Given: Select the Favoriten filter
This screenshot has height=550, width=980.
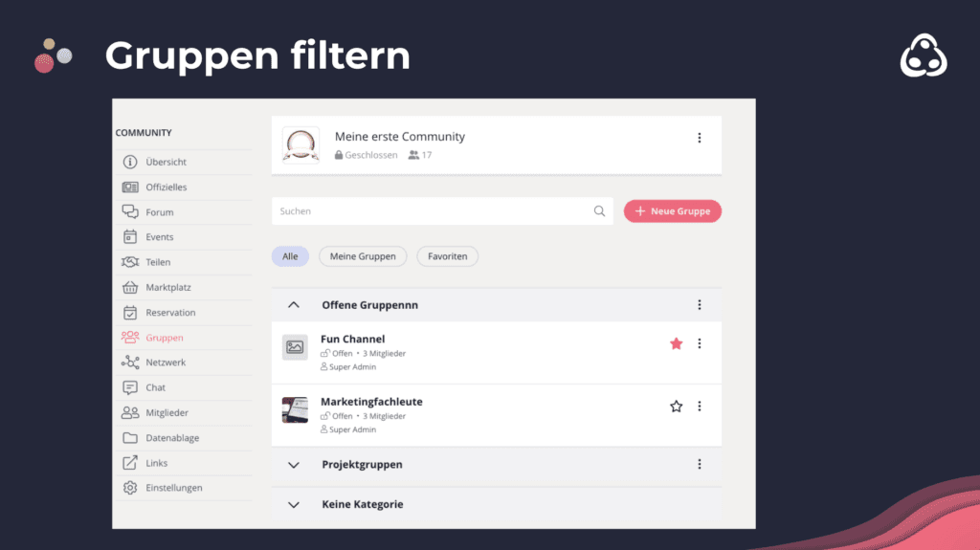Looking at the screenshot, I should click(448, 256).
